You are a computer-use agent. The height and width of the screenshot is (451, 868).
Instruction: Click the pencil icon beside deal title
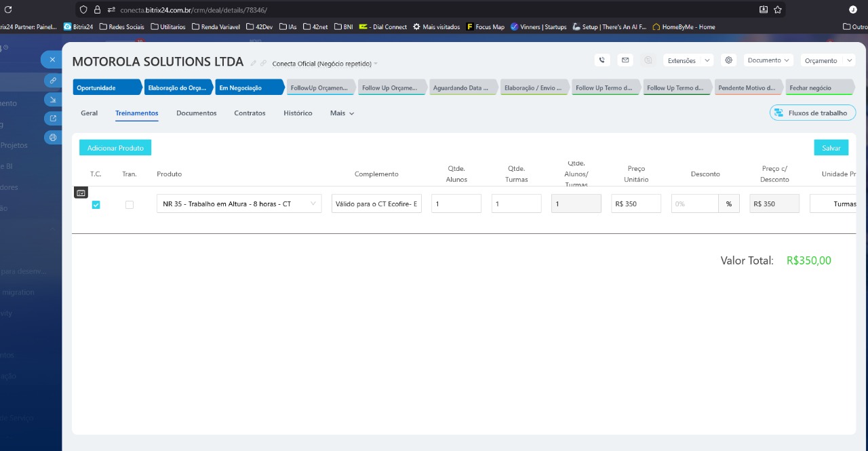coord(254,63)
